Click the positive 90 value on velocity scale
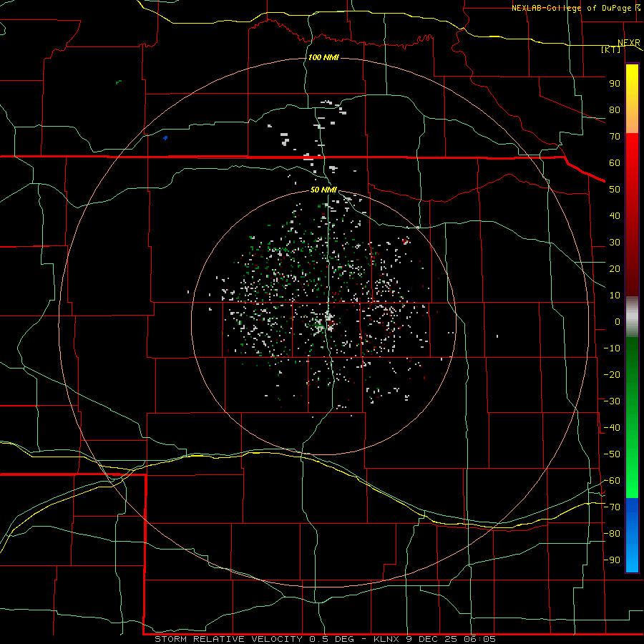 [x=615, y=84]
